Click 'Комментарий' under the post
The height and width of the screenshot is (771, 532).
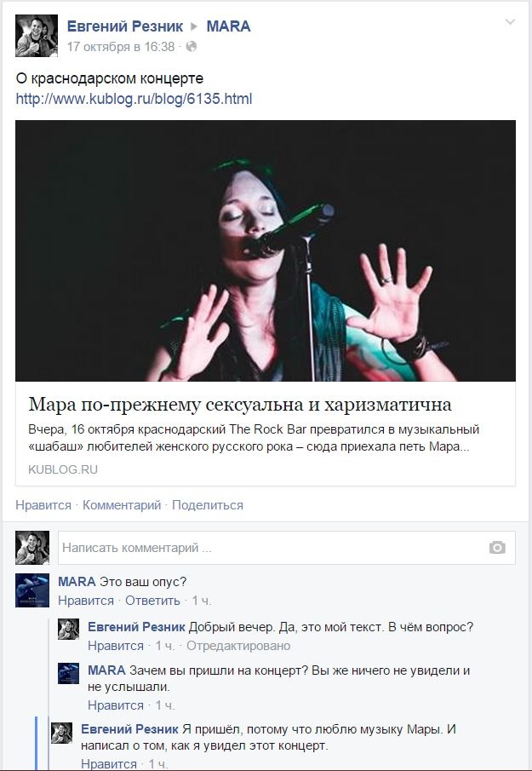(x=122, y=505)
